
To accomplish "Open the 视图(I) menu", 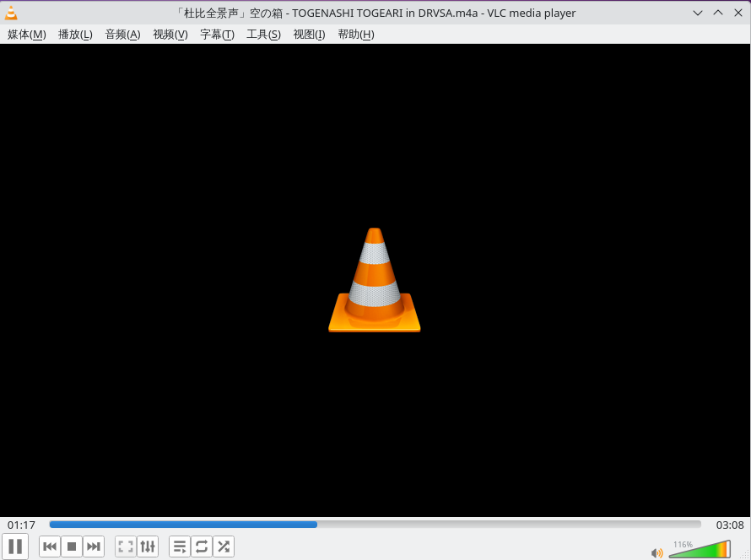I will pos(309,35).
